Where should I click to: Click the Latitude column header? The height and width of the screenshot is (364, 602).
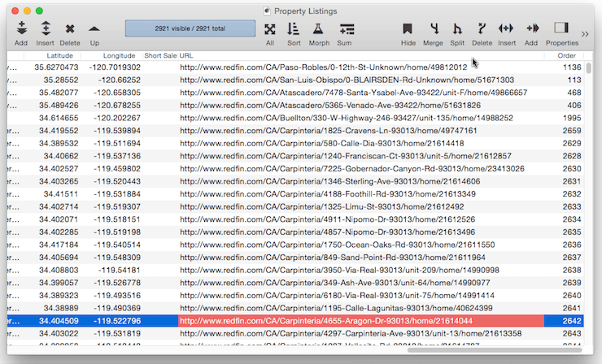click(59, 55)
